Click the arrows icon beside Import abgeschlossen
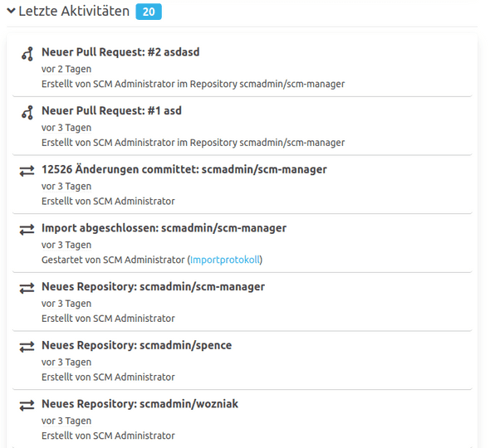The width and height of the screenshot is (490, 448). pyautogui.click(x=27, y=230)
